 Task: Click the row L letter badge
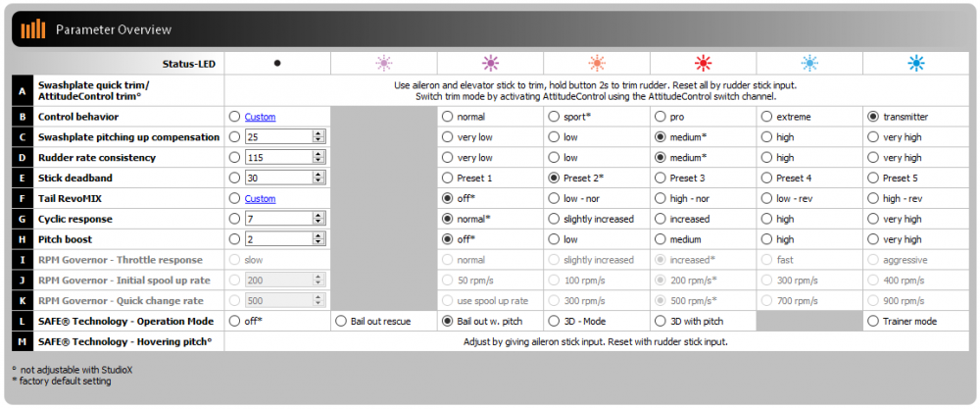[22, 321]
